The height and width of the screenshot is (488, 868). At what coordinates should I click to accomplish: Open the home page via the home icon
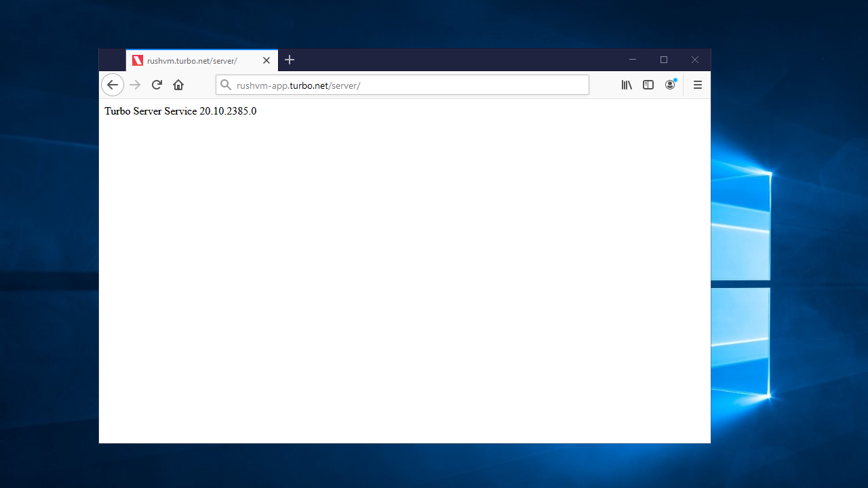click(178, 85)
